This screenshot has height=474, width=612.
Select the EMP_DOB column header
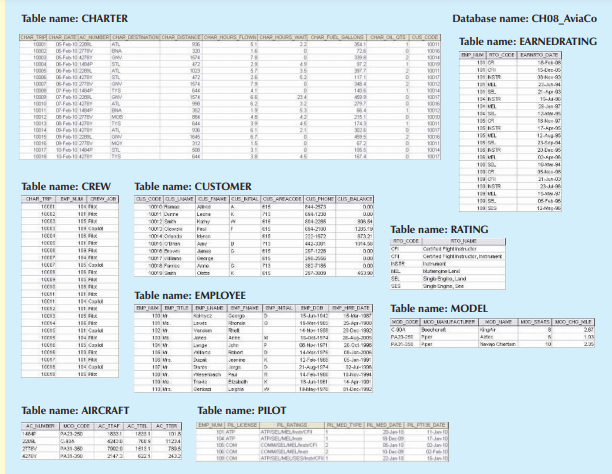pyautogui.click(x=312, y=308)
